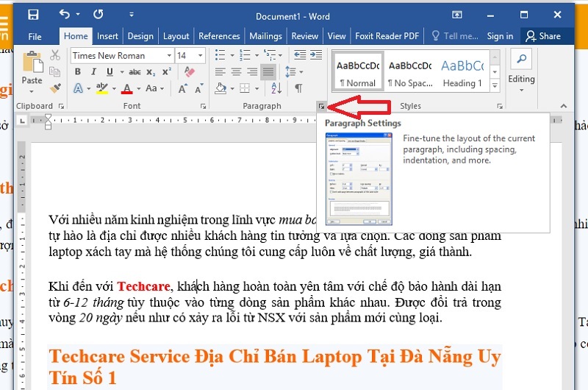Align text left
588x390 pixels.
[220, 71]
